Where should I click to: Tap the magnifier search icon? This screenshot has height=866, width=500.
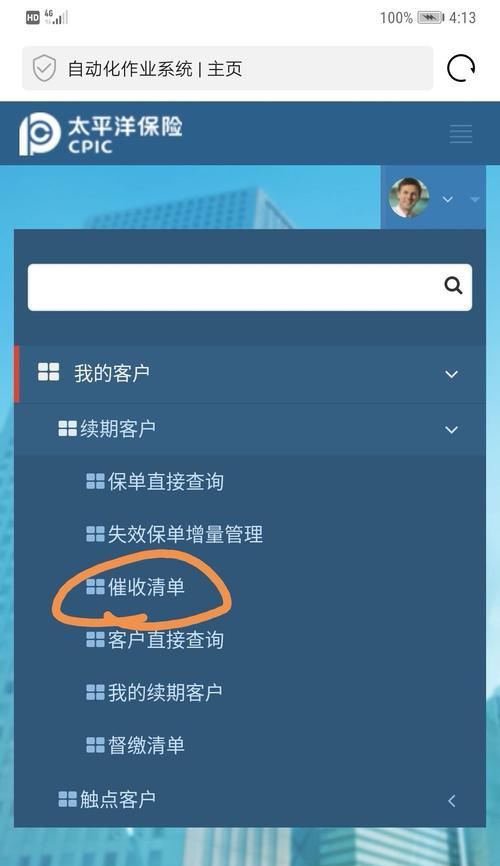[453, 286]
